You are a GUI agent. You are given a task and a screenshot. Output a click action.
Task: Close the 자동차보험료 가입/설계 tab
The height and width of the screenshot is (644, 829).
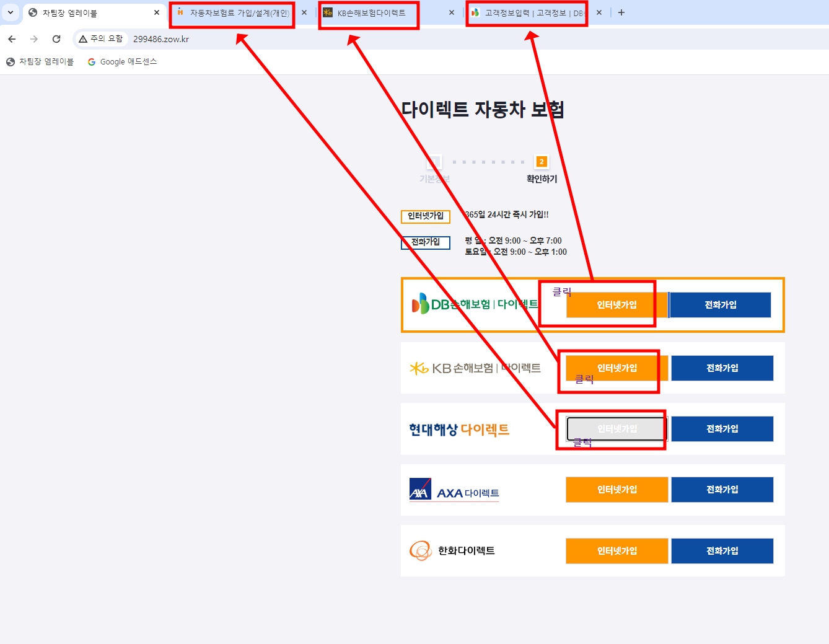click(x=304, y=12)
